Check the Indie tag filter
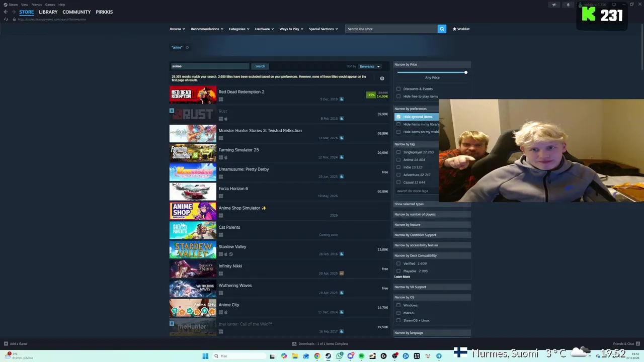This screenshot has height=362, width=644. [x=398, y=167]
